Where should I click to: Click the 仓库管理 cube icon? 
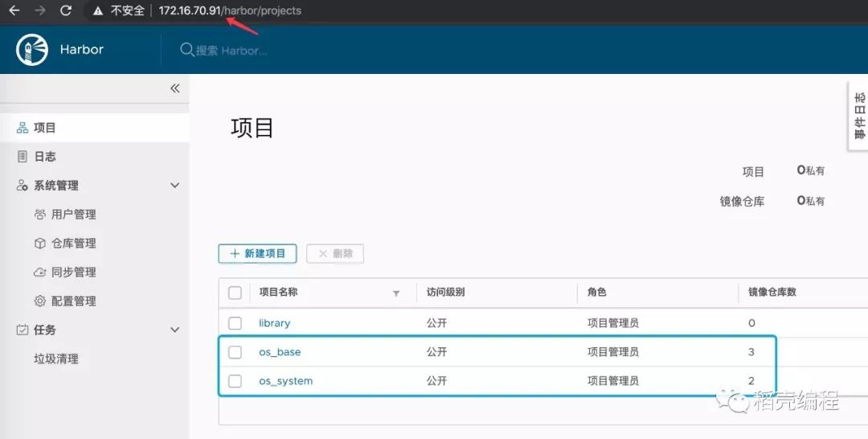[x=40, y=243]
